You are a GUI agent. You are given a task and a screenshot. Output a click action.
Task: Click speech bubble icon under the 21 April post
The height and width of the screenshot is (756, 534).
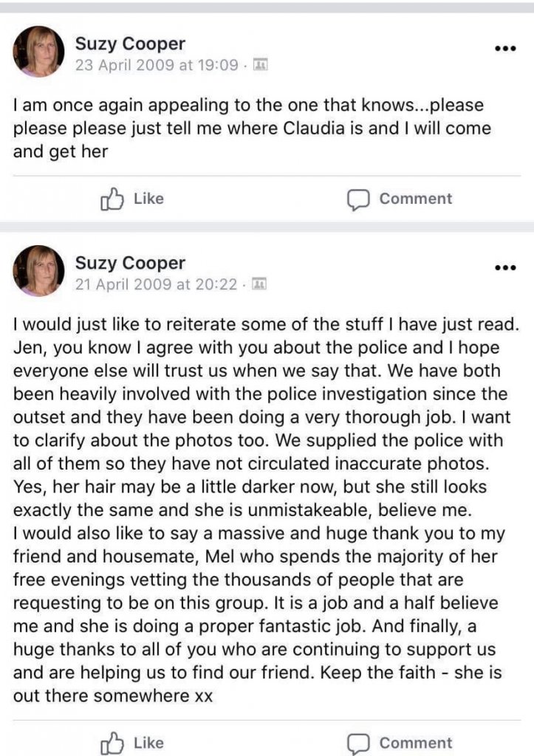point(358,743)
